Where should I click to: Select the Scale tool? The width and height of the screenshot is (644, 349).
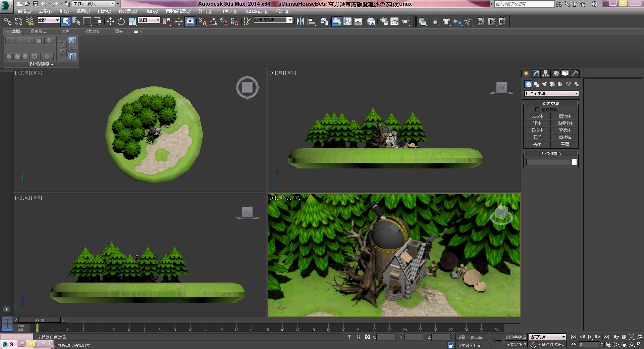point(132,21)
